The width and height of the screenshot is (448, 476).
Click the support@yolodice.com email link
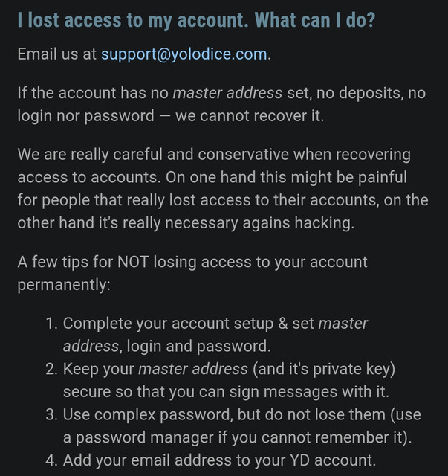tap(184, 54)
